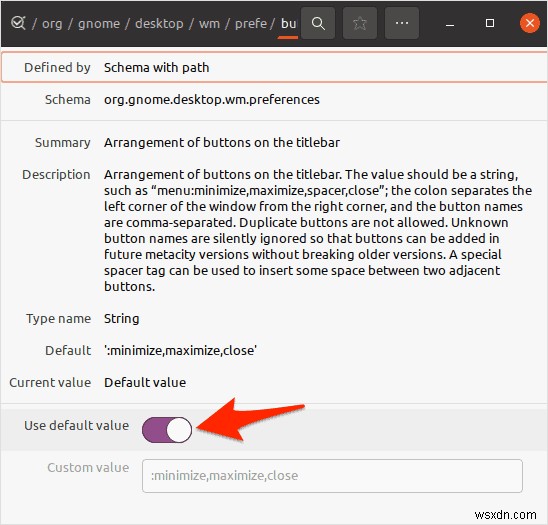548x525 pixels.
Task: Click the Default ':minimize,maximize,close' text
Action: (180, 350)
